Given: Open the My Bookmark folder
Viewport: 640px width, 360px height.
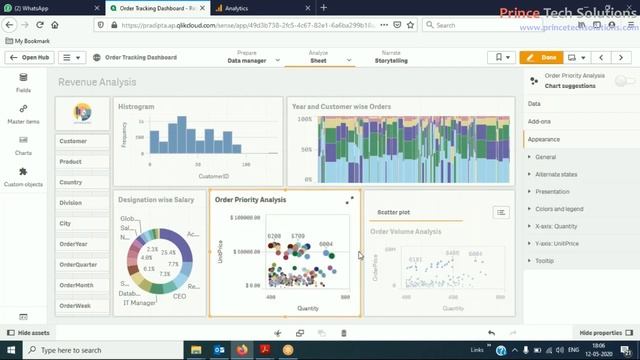Looking at the screenshot, I should coord(27,41).
